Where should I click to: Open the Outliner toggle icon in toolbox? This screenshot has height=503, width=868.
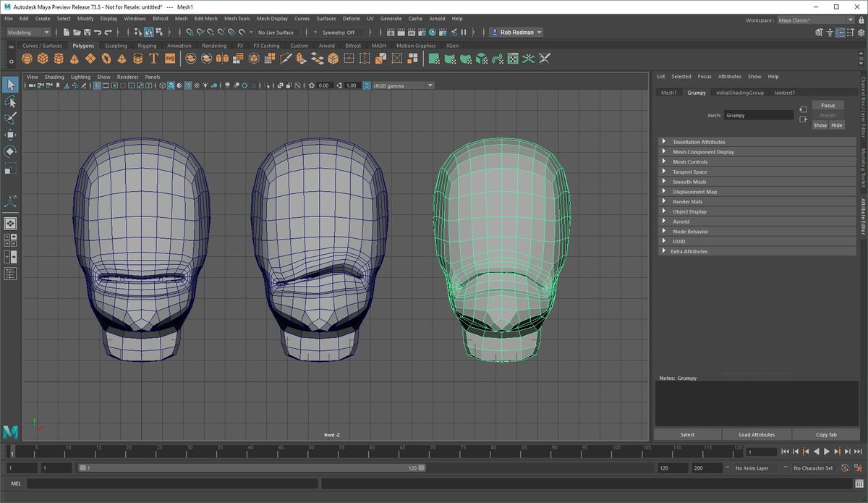[10, 273]
